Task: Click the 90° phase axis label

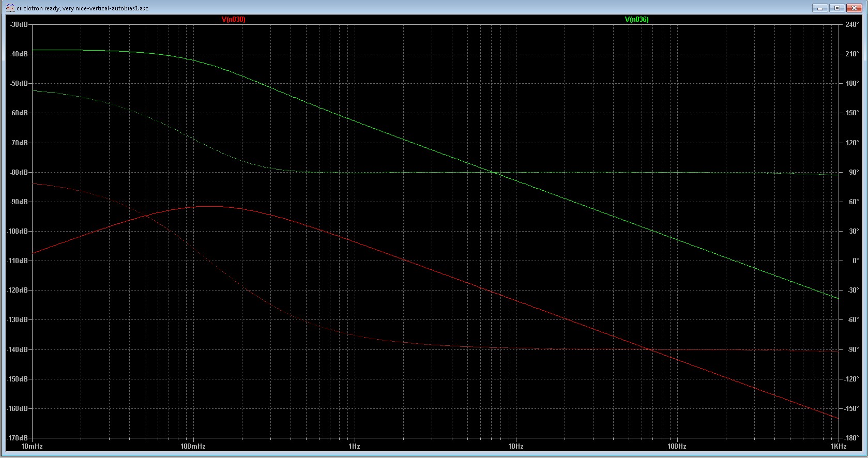Action: [853, 172]
